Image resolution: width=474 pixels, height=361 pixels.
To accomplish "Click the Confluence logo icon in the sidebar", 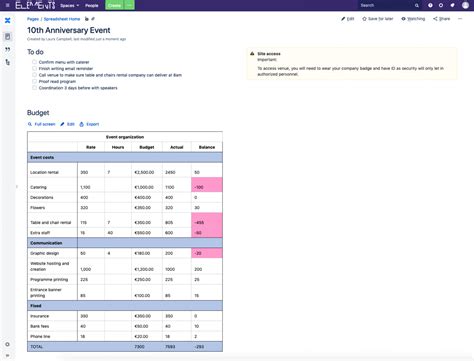I will coord(7,20).
